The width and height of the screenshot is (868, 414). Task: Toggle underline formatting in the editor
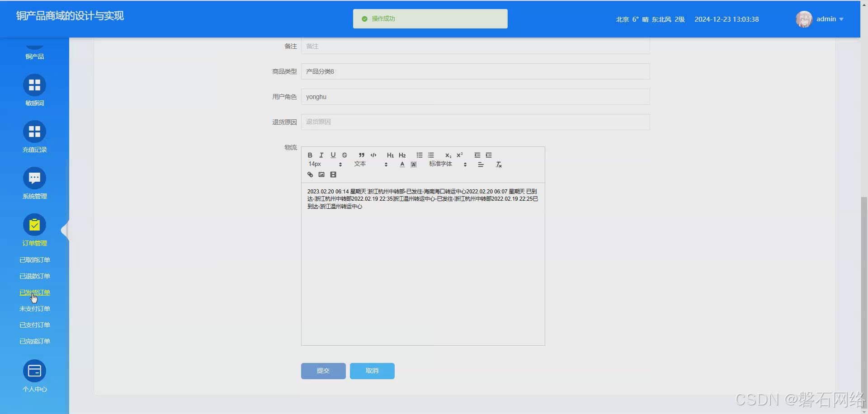tap(333, 155)
